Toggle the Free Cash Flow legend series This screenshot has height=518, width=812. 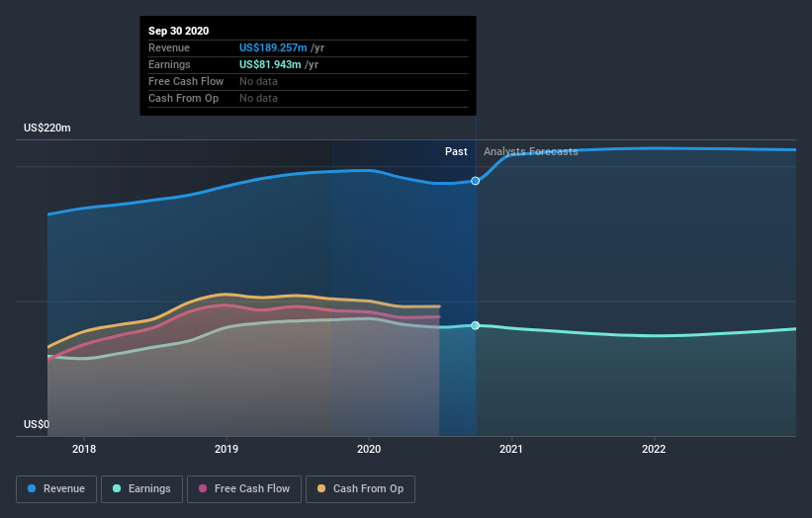[244, 489]
